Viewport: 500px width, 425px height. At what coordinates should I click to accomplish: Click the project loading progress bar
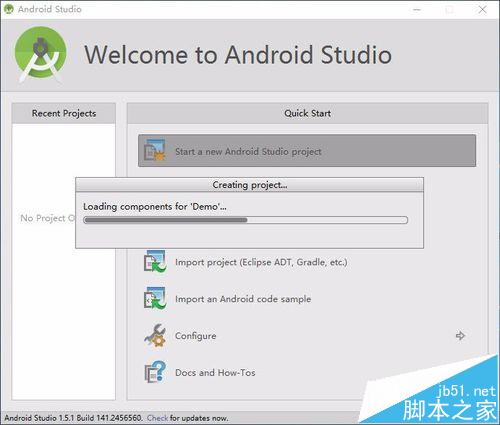246,220
